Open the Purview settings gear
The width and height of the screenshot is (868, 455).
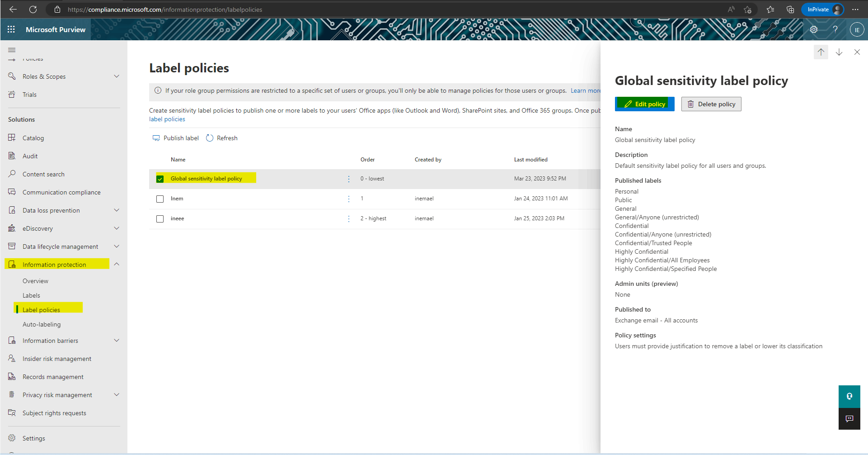tap(814, 29)
